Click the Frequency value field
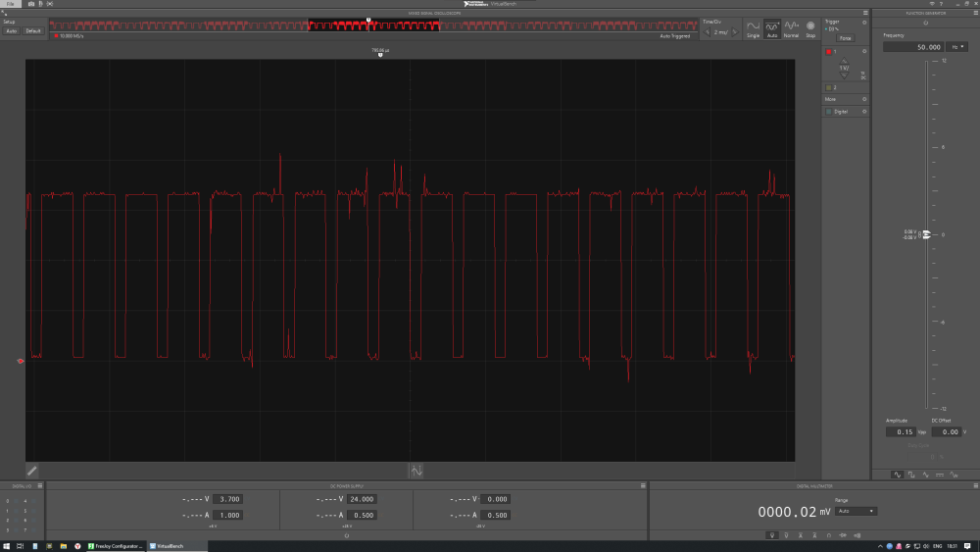 (913, 46)
